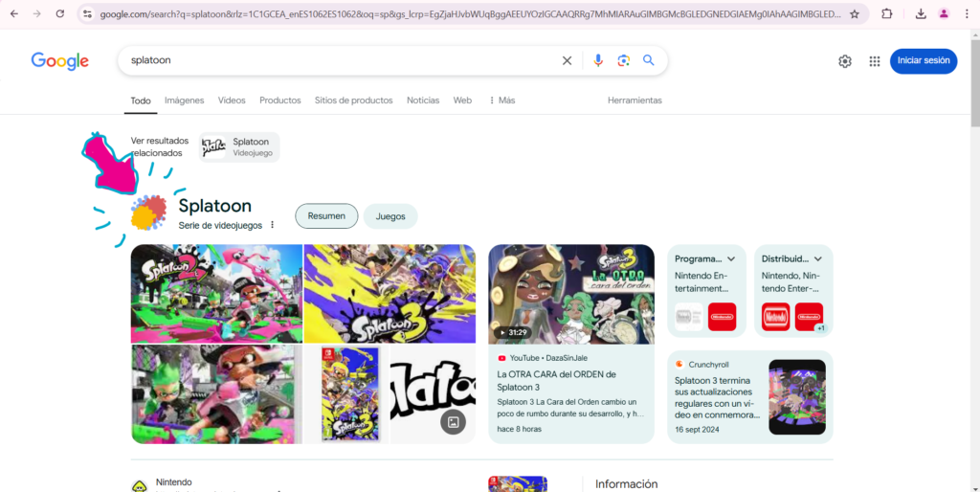Open Google Lens image search

pyautogui.click(x=623, y=60)
